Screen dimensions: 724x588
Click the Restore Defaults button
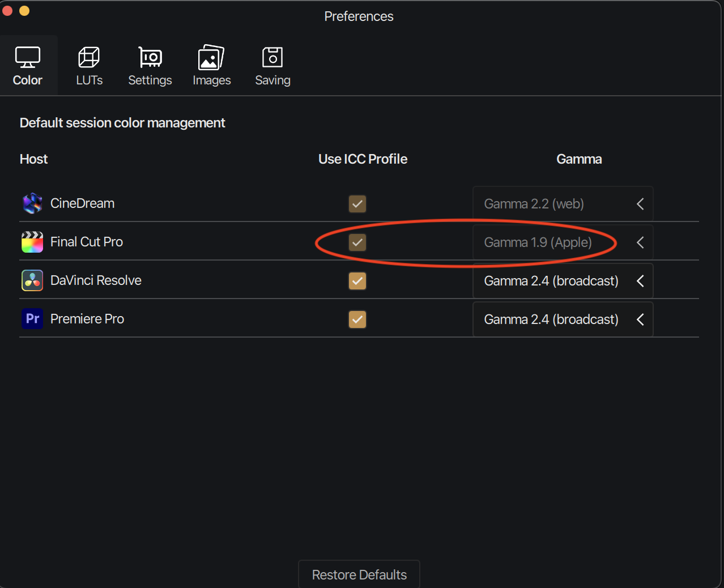tap(359, 574)
